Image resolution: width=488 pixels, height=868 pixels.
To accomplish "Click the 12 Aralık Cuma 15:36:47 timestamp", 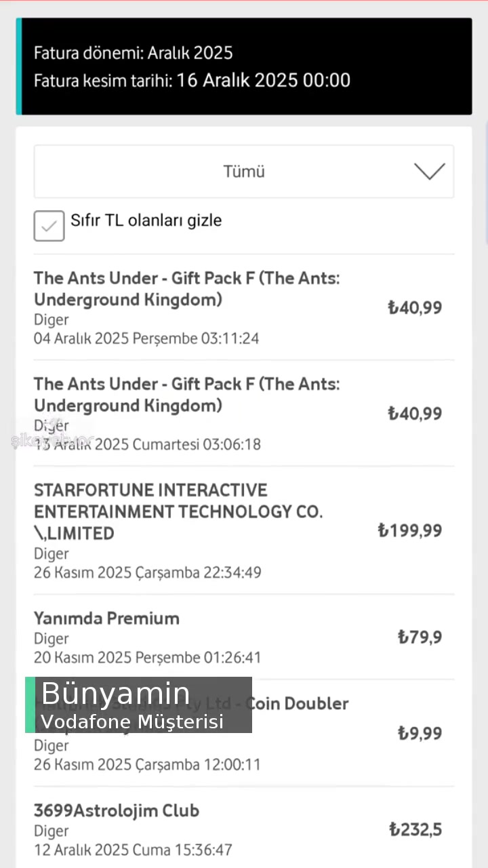I will [x=133, y=850].
